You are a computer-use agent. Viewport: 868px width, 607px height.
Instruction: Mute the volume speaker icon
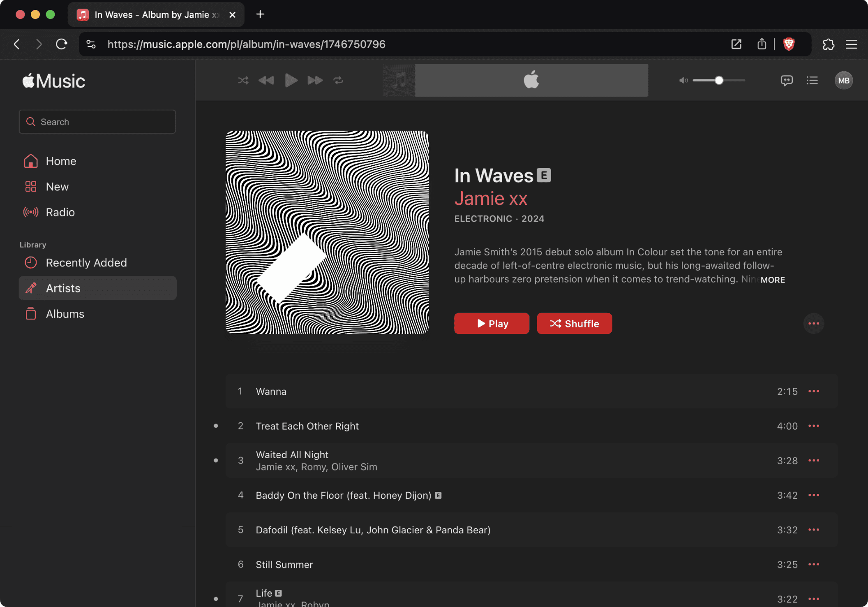(683, 80)
